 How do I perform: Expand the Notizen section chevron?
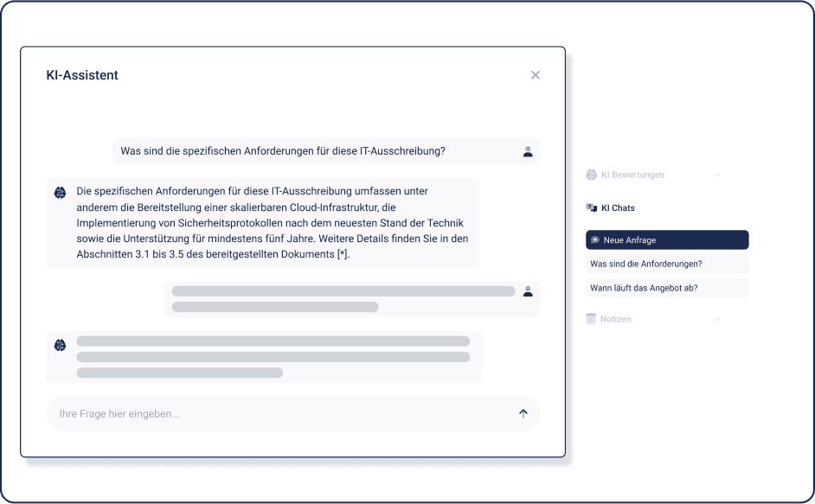click(x=716, y=319)
